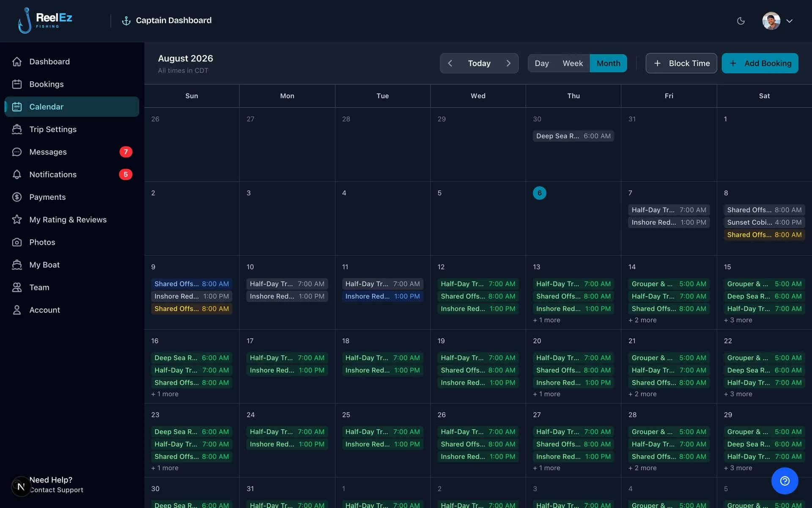Open the blue help chat button
This screenshot has height=508, width=812.
[x=785, y=480]
